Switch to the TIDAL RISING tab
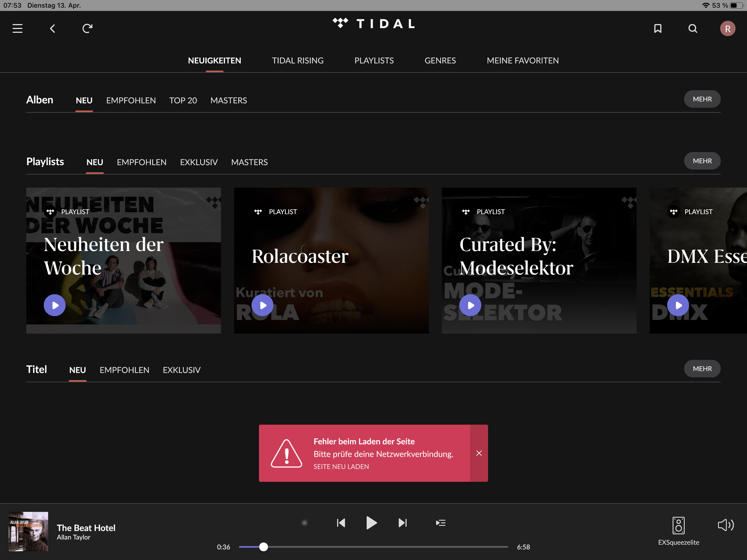Screen dimensions: 747x560 pyautogui.click(x=297, y=60)
